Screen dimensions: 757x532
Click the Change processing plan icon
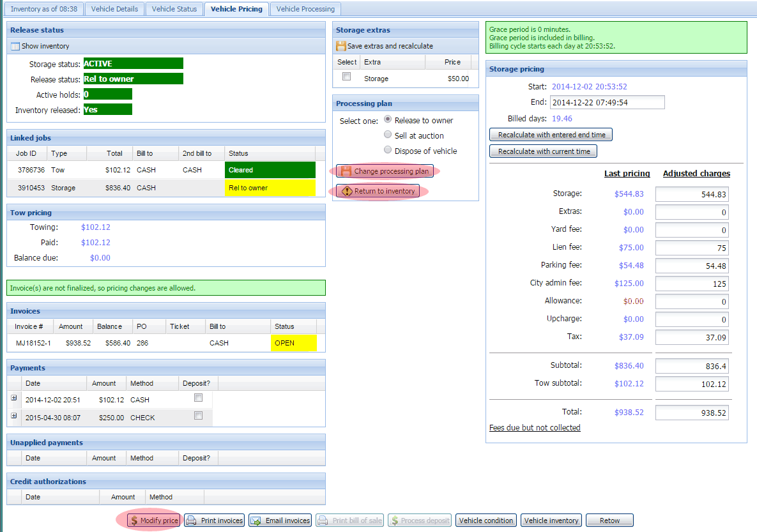tap(346, 172)
